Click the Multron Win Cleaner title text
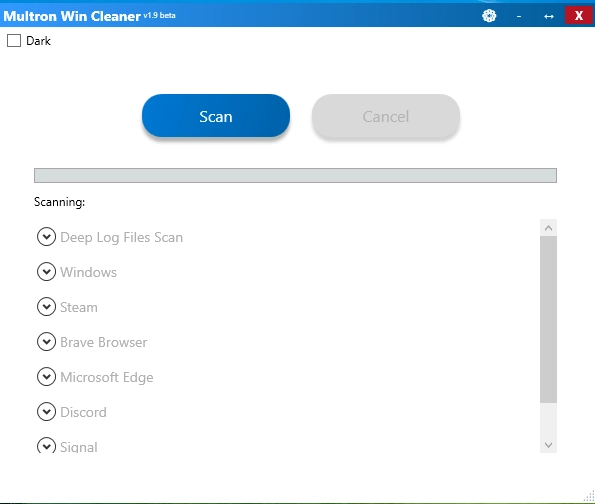 coord(72,16)
